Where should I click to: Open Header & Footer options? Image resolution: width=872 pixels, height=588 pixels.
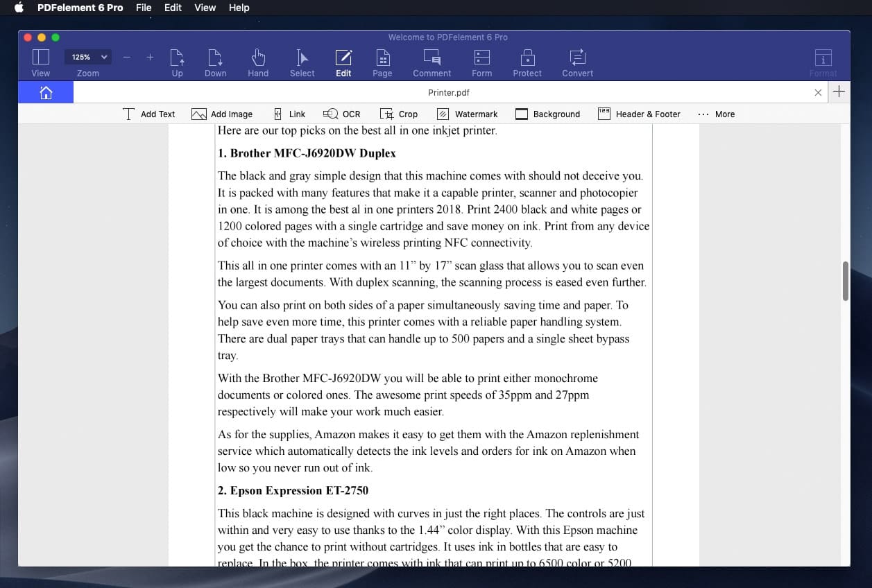[x=640, y=114]
